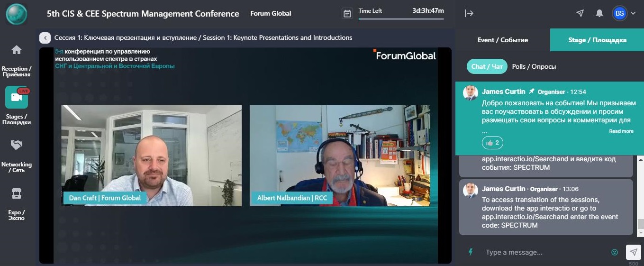Screen dimensions: 644x266
Task: Click the chat scrollbar thumb
Action: point(641,224)
